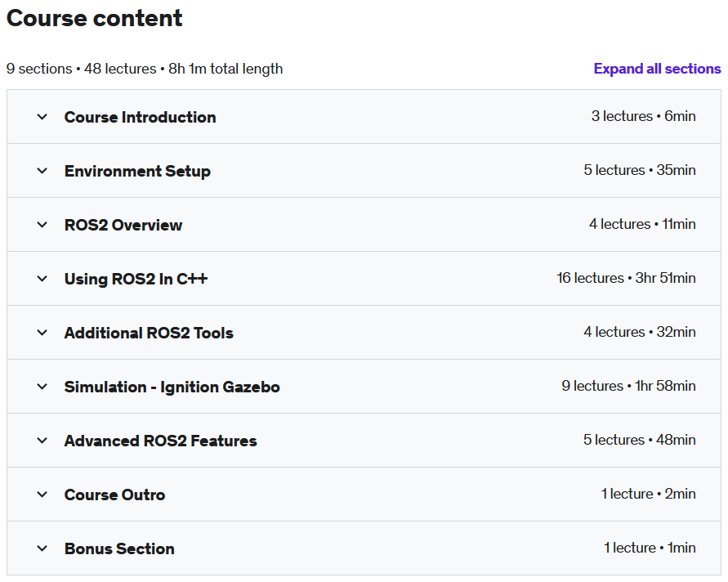
Task: Expand the Course Introduction chevron
Action: pyautogui.click(x=42, y=117)
